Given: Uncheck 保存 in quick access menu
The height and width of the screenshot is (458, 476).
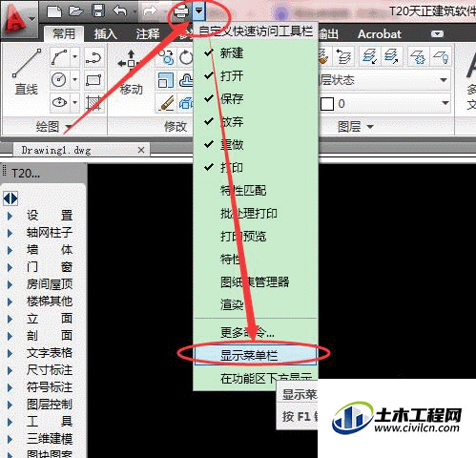Looking at the screenshot, I should pyautogui.click(x=256, y=98).
